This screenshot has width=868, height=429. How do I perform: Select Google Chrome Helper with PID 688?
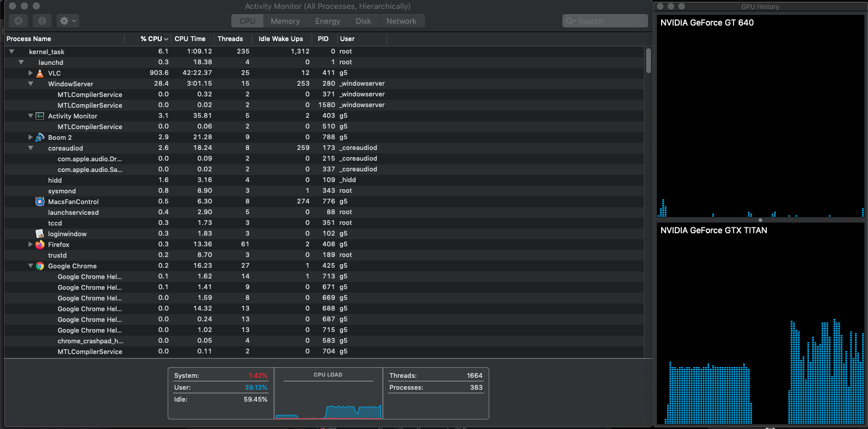(324, 309)
